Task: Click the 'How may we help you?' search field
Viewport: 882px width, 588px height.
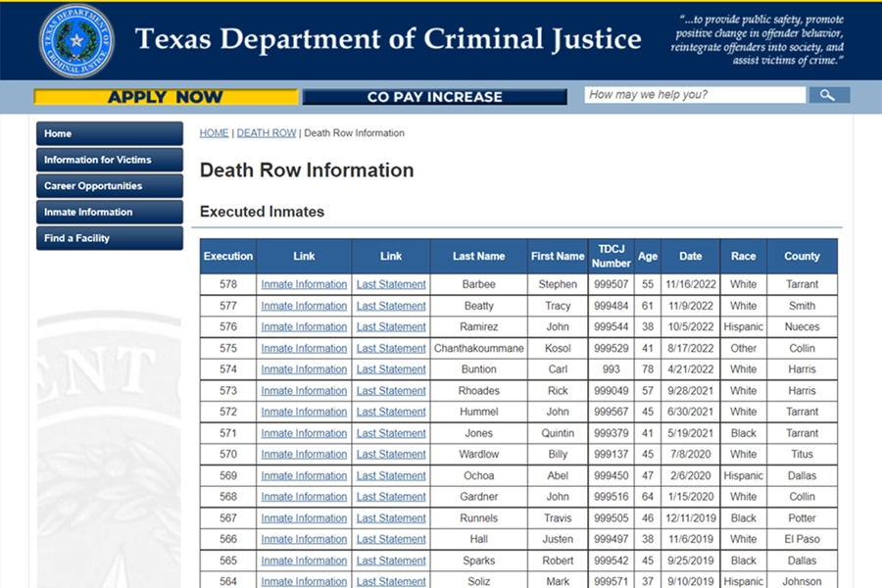Action: [x=695, y=94]
